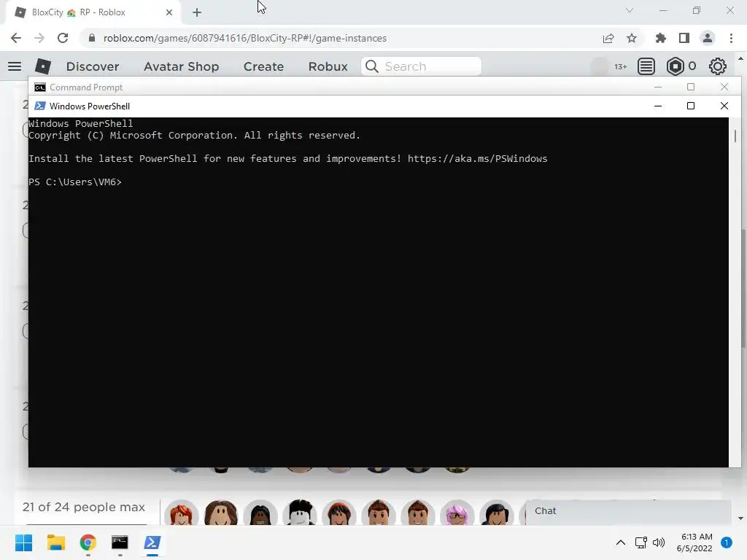Open Roblox settings gear

(718, 66)
